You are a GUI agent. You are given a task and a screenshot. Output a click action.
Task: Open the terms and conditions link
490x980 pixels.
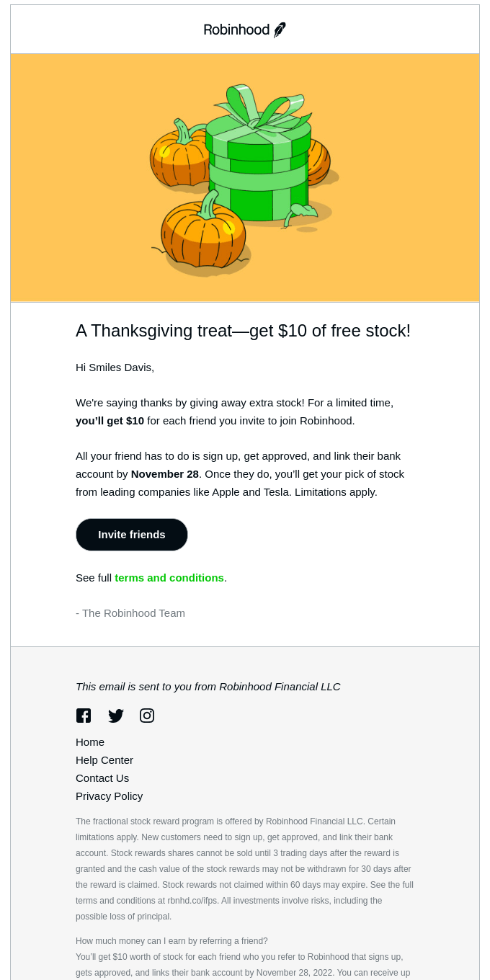click(x=169, y=577)
